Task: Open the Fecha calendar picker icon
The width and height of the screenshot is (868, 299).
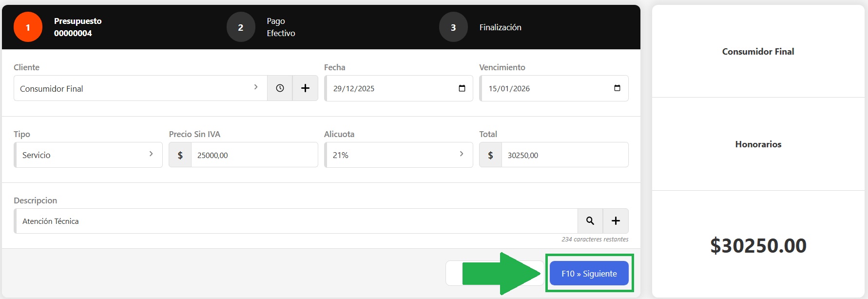Action: click(x=462, y=88)
